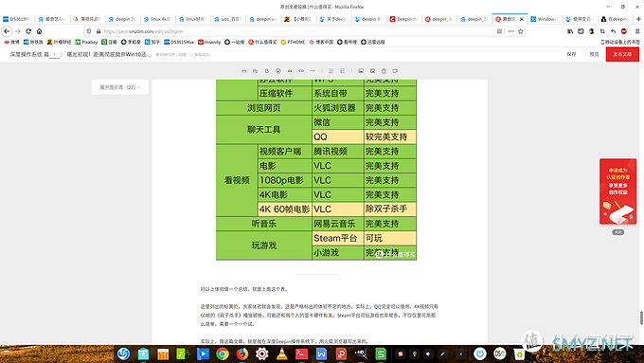Image resolution: width=644 pixels, height=363 pixels.
Task: Insert blockquote from editor toolbar
Action: pos(290,71)
